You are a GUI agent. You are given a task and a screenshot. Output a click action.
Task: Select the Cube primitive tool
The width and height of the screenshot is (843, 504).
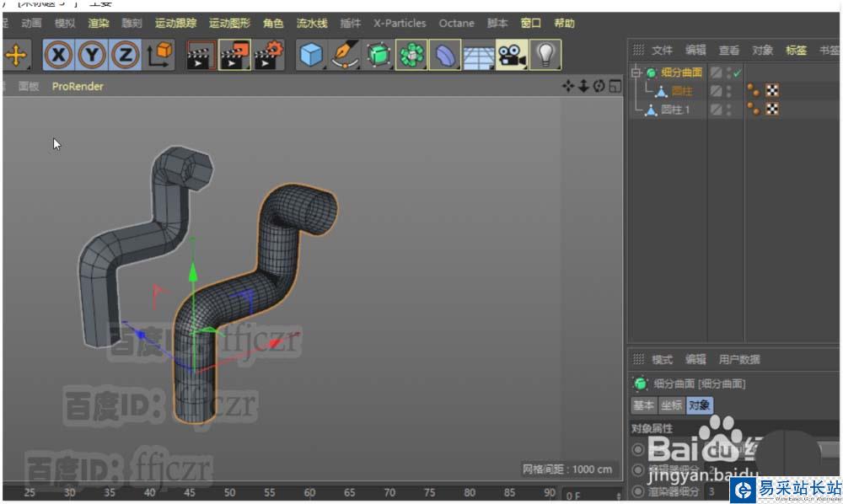click(311, 55)
